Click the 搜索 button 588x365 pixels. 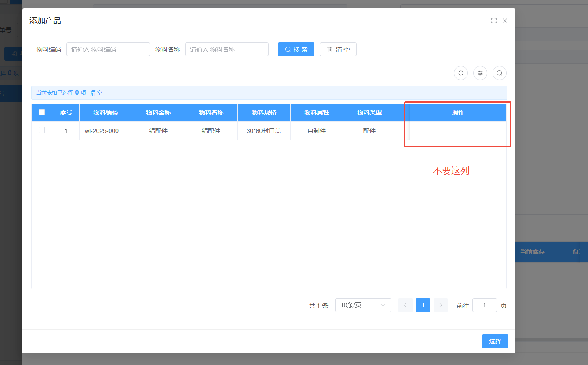(x=296, y=49)
